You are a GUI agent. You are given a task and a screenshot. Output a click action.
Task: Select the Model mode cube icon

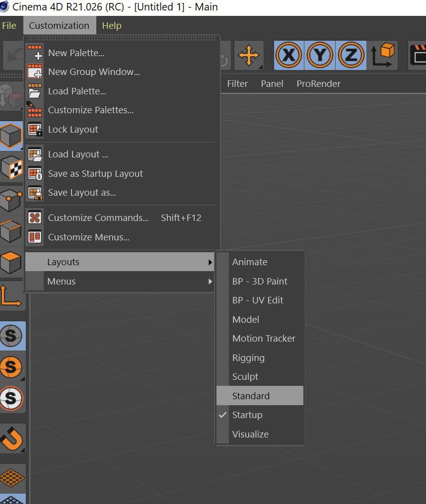click(x=11, y=136)
